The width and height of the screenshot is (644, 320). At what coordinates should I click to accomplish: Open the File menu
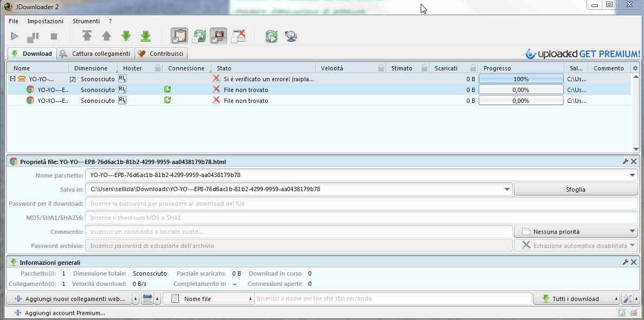coord(14,21)
